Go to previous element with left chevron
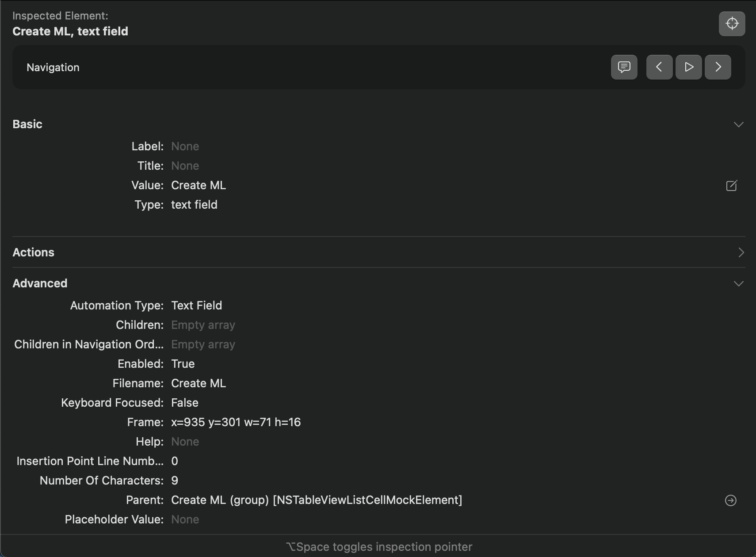Screen dimensions: 756x557 point(659,67)
